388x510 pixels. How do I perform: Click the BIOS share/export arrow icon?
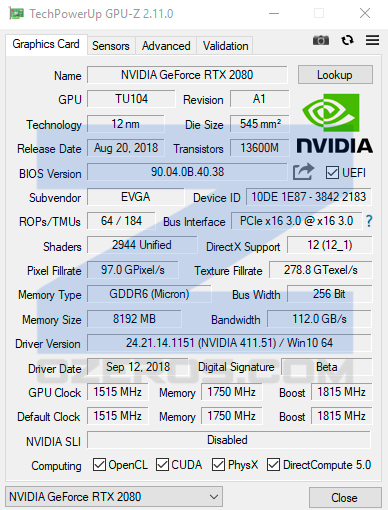(303, 172)
